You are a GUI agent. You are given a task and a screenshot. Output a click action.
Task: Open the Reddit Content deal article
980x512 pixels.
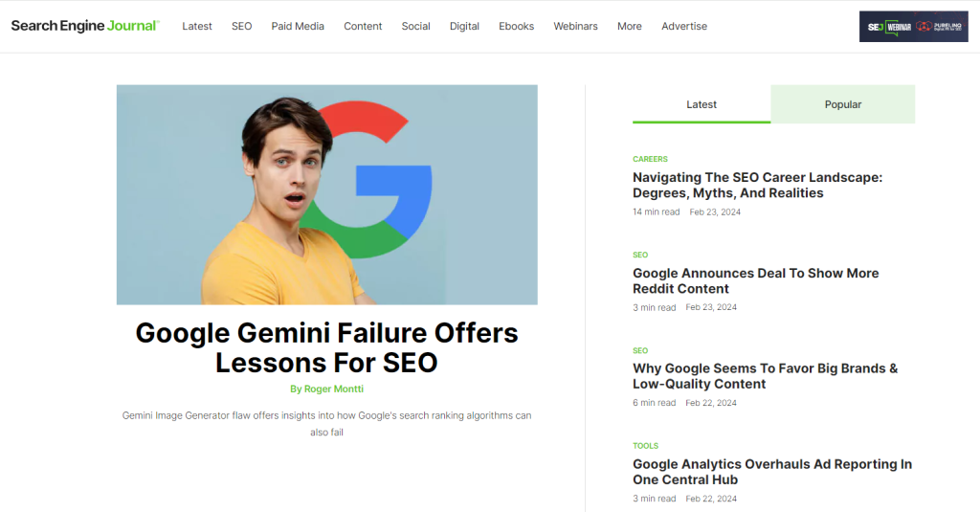click(755, 280)
